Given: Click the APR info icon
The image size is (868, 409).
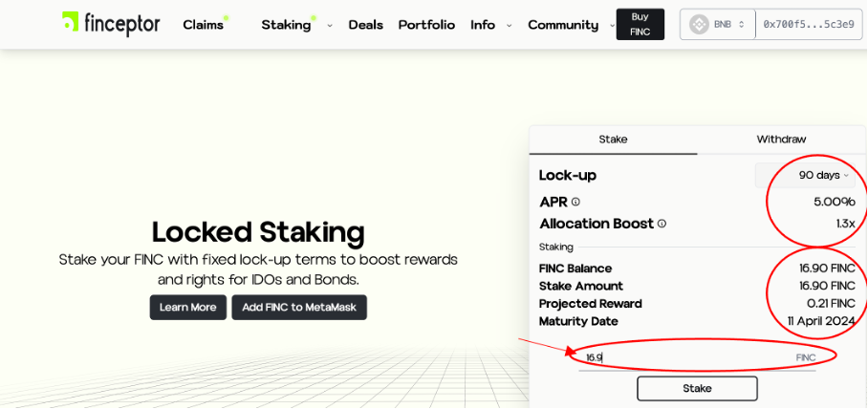Looking at the screenshot, I should click(x=575, y=203).
